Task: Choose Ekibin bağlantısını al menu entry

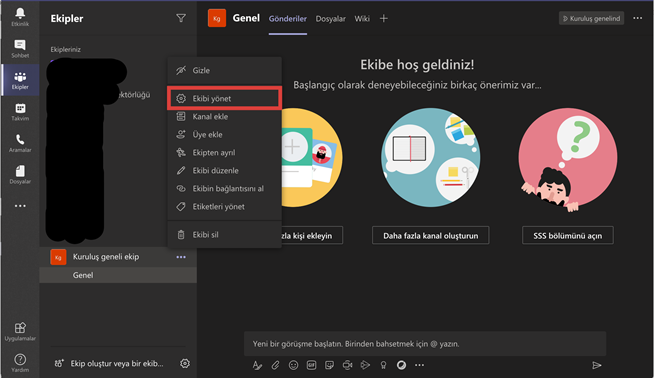Action: (x=224, y=188)
